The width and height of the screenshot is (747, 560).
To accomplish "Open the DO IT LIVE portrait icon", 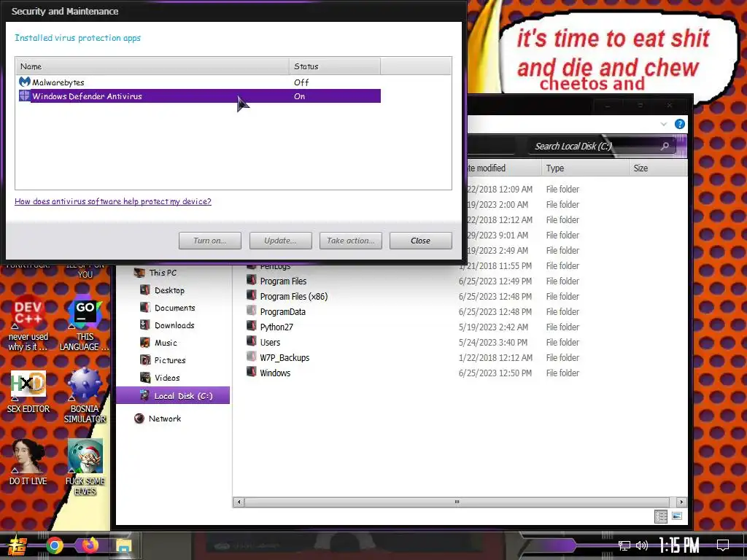I will pyautogui.click(x=28, y=456).
